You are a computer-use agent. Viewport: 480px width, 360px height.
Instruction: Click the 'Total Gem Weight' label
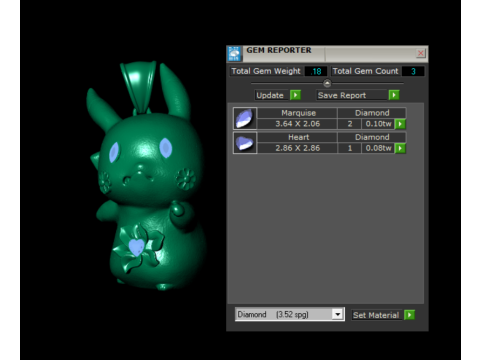266,71
